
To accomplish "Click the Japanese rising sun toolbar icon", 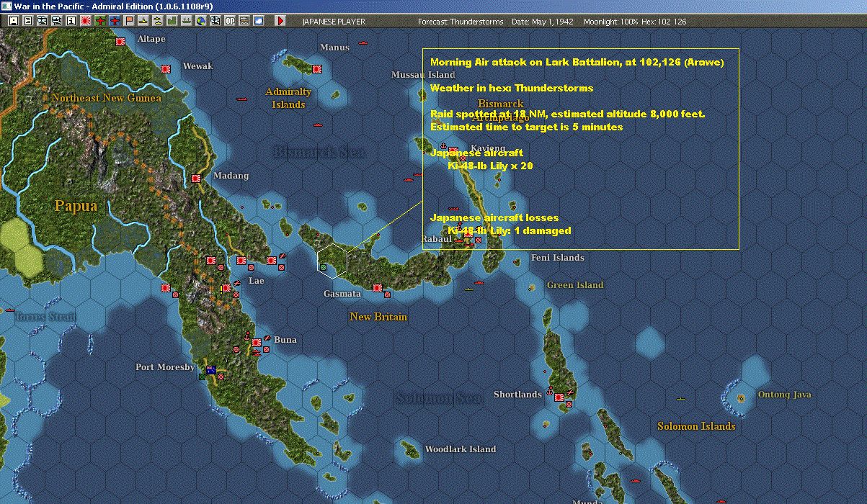I will pyautogui.click(x=85, y=21).
